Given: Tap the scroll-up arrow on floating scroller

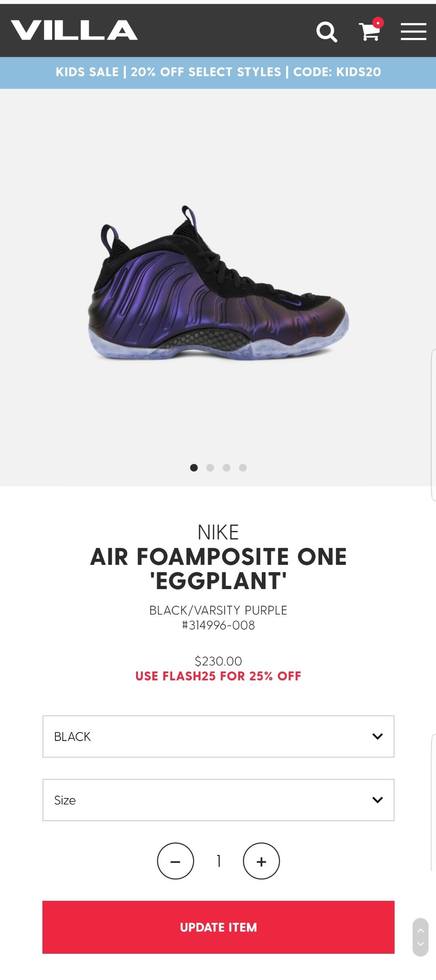Looking at the screenshot, I should (x=420, y=930).
